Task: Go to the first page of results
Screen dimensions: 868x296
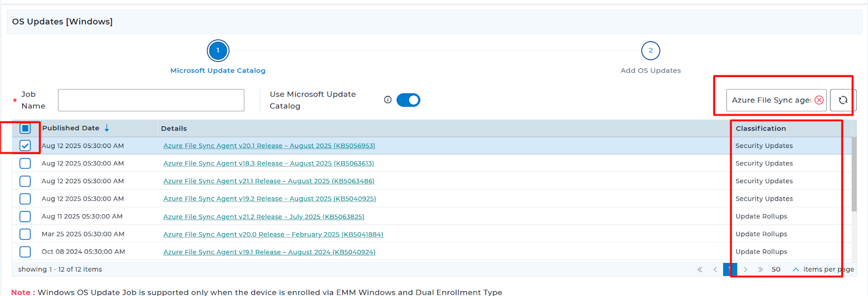Action: (700, 269)
